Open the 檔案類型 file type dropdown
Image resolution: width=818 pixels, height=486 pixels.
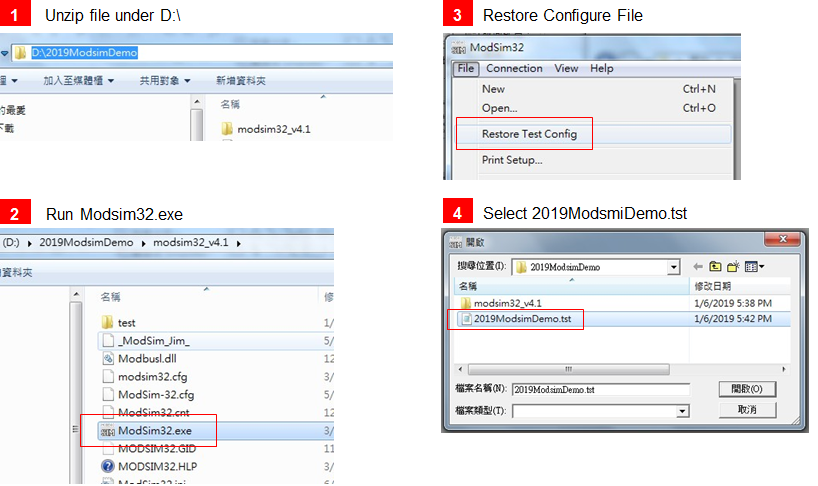tap(682, 411)
